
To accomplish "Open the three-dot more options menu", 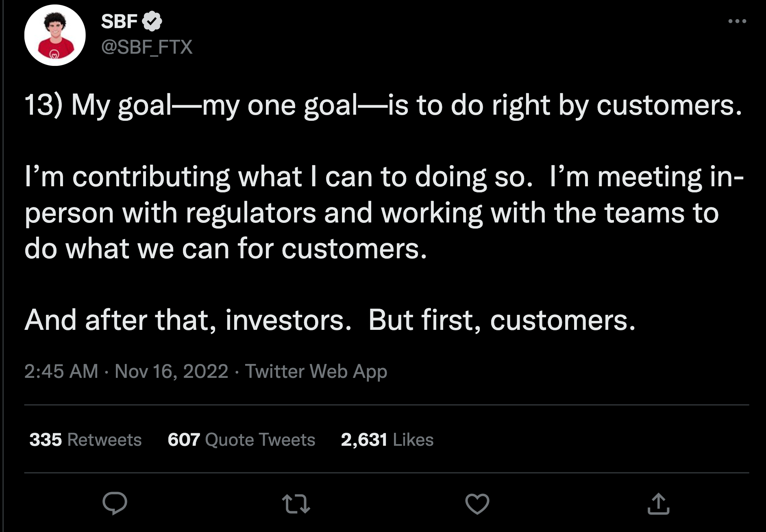I will pos(737,21).
